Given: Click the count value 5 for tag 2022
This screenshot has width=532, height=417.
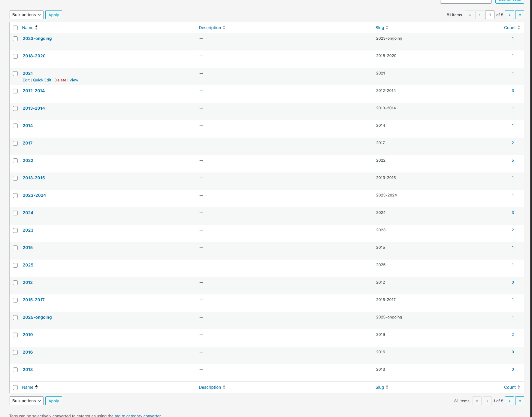Looking at the screenshot, I should coord(512,160).
